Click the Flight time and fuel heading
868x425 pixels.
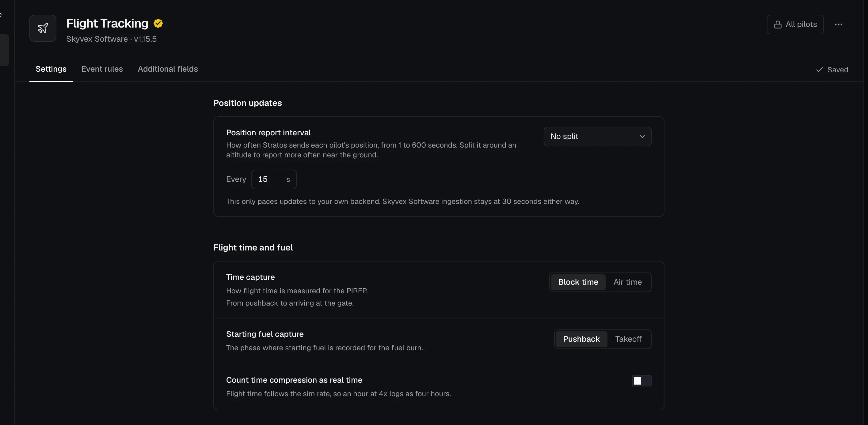point(253,247)
